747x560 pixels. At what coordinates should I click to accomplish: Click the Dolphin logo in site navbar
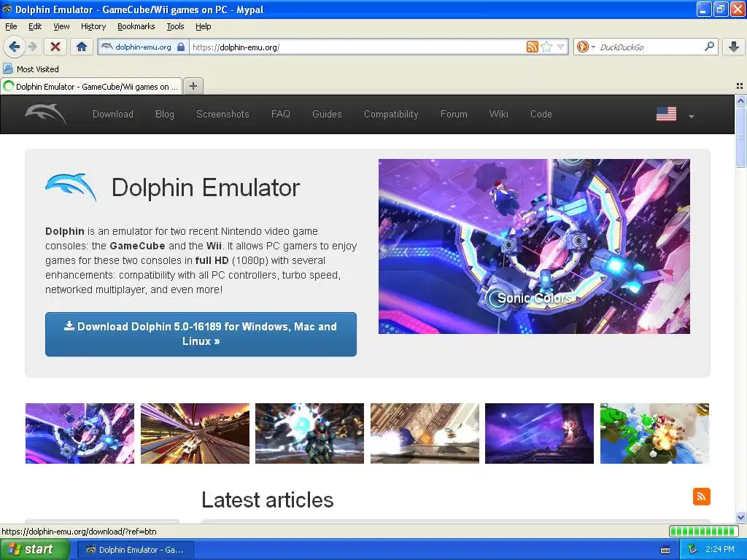46,114
